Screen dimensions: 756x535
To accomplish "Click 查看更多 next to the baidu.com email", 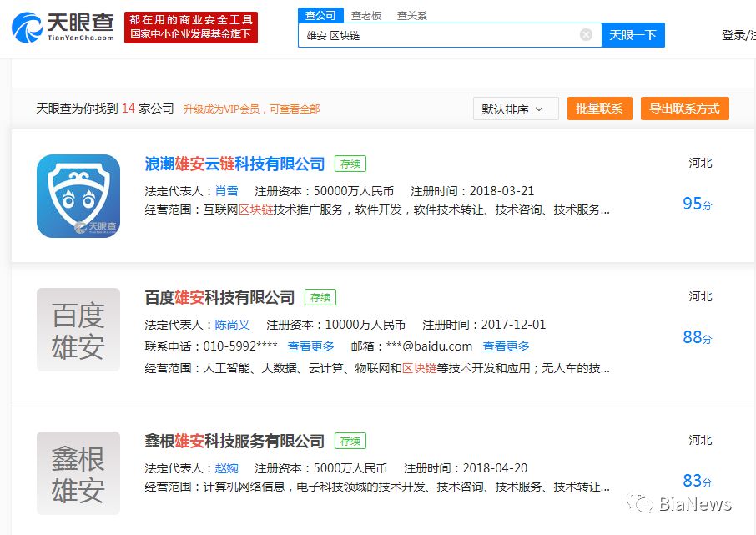I will pyautogui.click(x=506, y=346).
